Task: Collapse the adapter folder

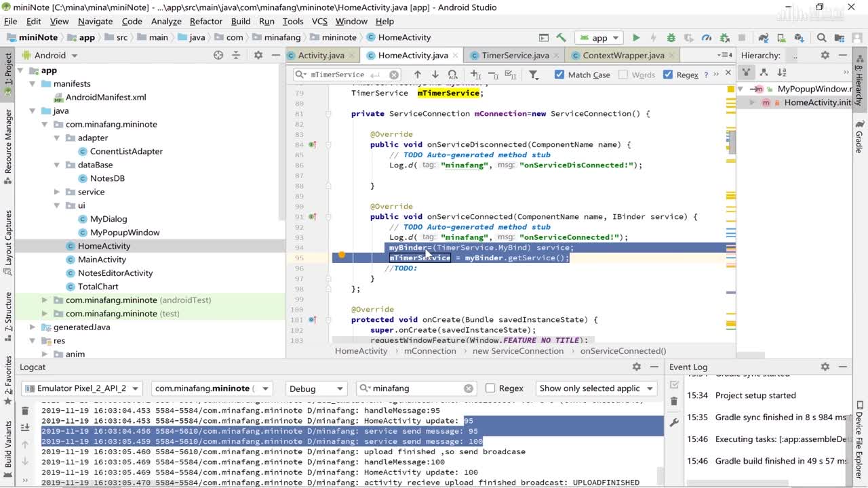Action: point(57,138)
